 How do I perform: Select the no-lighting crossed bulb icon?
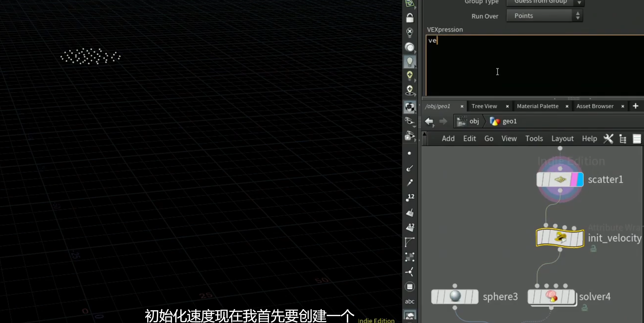410,32
